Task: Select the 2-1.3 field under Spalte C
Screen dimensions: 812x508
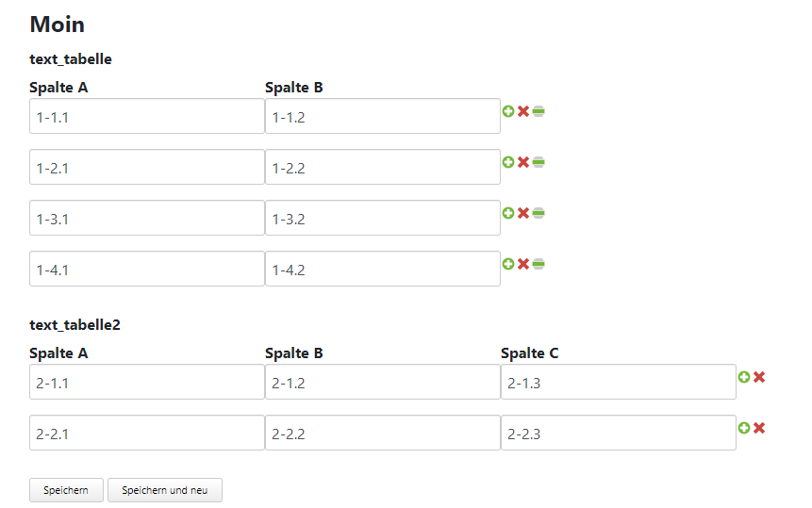Action: click(619, 383)
